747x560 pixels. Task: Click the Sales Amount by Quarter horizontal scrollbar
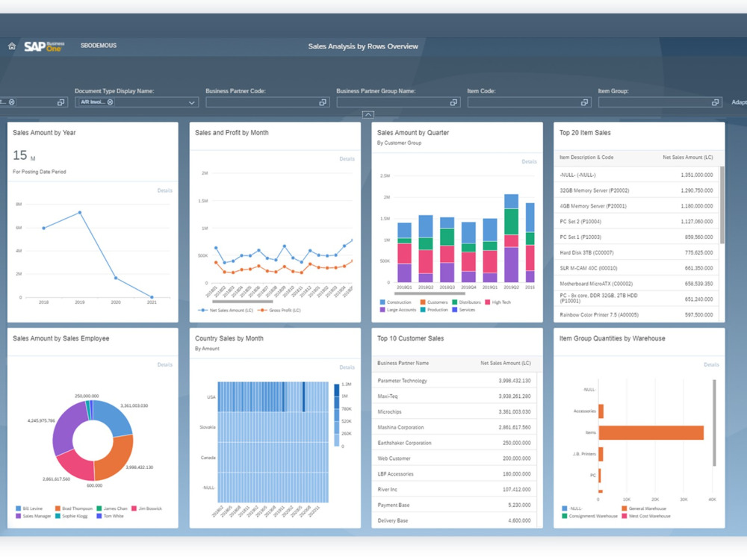(430, 293)
